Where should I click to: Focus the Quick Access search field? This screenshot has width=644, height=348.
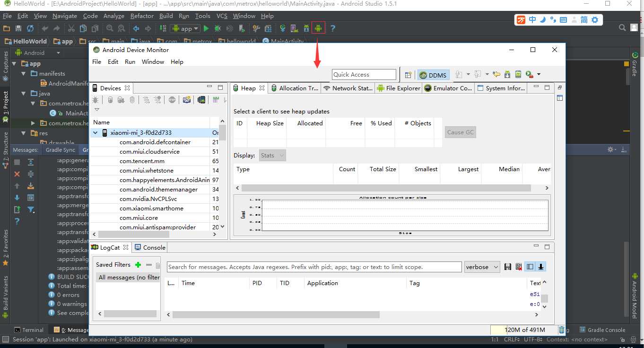(364, 75)
